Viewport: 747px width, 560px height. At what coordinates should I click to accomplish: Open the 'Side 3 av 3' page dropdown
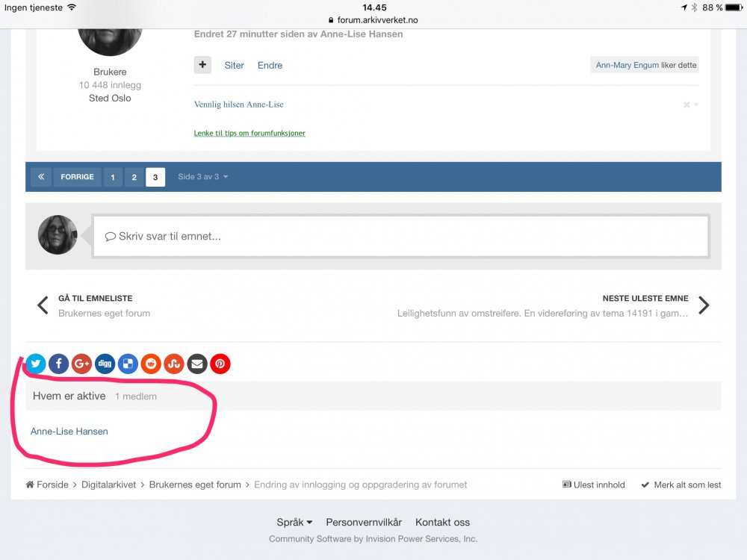coord(203,177)
